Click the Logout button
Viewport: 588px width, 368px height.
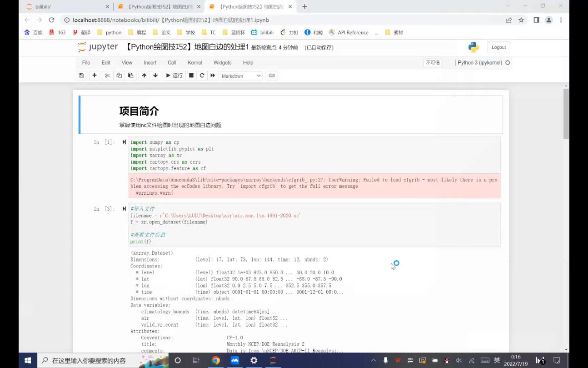tap(498, 47)
